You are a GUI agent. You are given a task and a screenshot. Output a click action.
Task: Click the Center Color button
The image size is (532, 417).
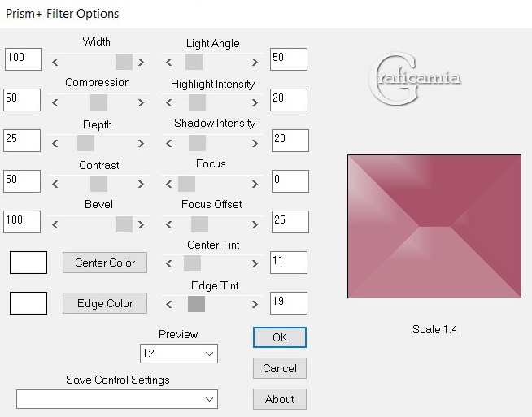click(x=105, y=263)
